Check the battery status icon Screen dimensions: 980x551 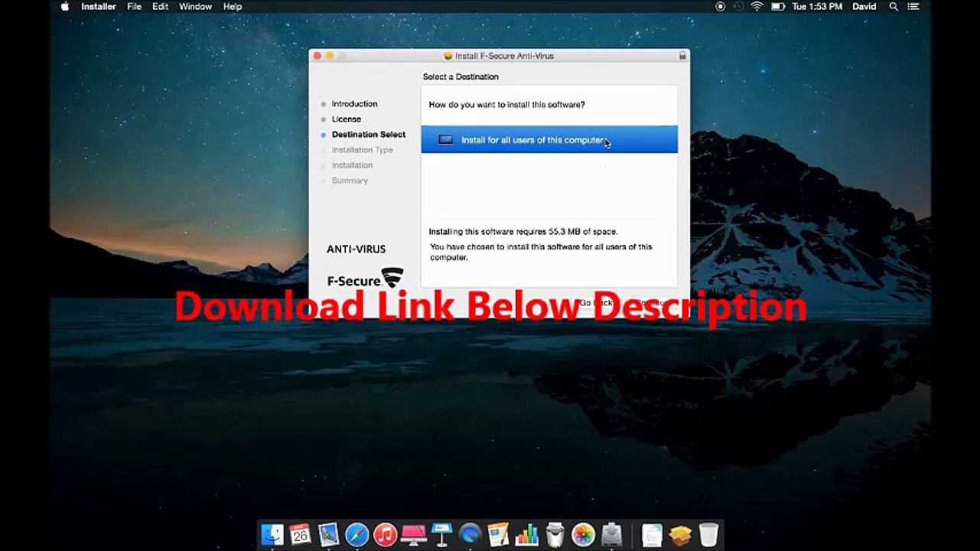pos(778,7)
